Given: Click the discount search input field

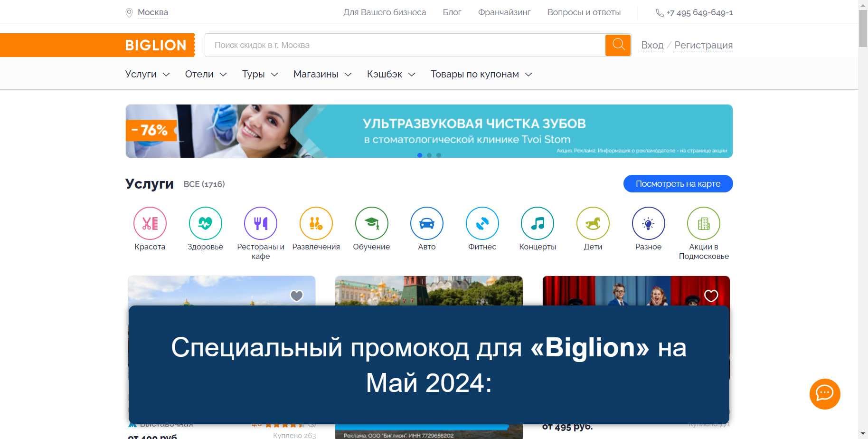Looking at the screenshot, I should click(405, 45).
